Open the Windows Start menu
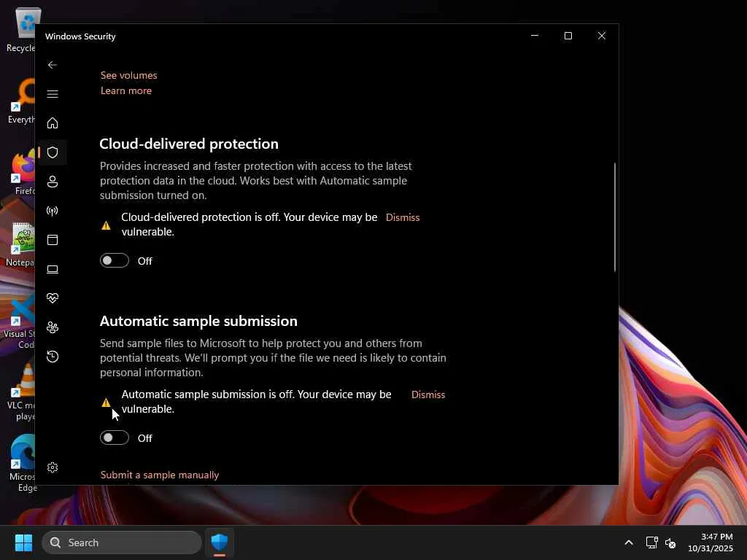747x560 pixels. pyautogui.click(x=23, y=542)
